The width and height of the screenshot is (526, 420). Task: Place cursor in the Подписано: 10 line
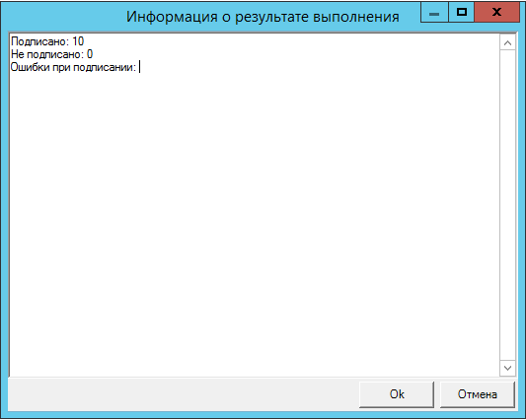pos(47,41)
